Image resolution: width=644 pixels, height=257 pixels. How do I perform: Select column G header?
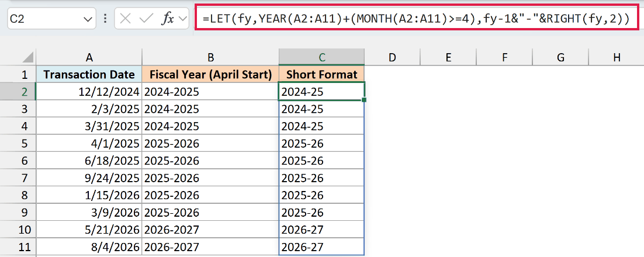(560, 57)
